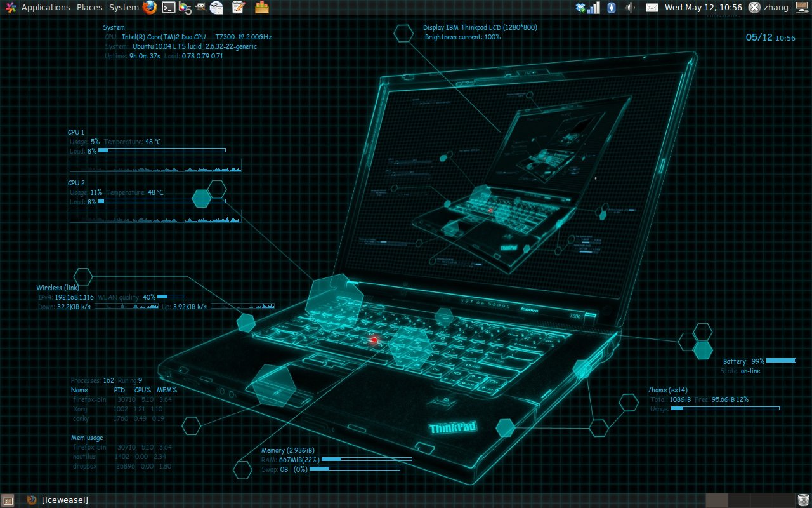Image resolution: width=812 pixels, height=508 pixels.
Task: Open the mail envelope indicator
Action: click(652, 8)
